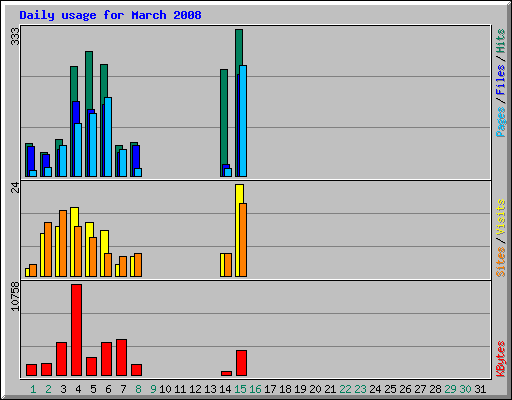512x400 pixels.
Task: Click the red KBytes bar for day 15
Action: pos(241,363)
